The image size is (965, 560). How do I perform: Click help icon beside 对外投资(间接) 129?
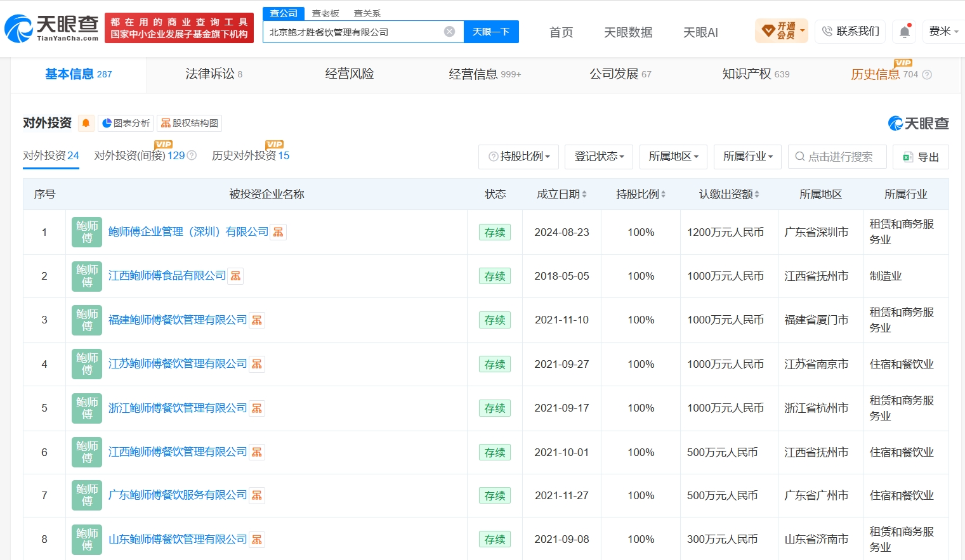pyautogui.click(x=192, y=155)
